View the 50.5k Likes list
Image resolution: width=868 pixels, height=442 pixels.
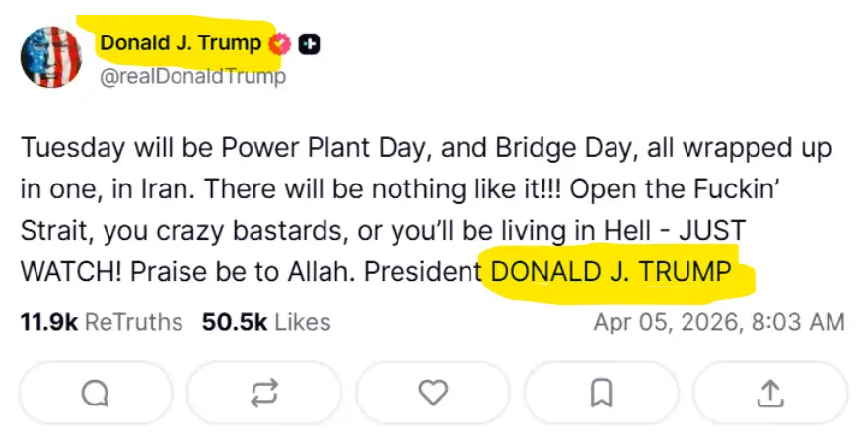tap(265, 322)
